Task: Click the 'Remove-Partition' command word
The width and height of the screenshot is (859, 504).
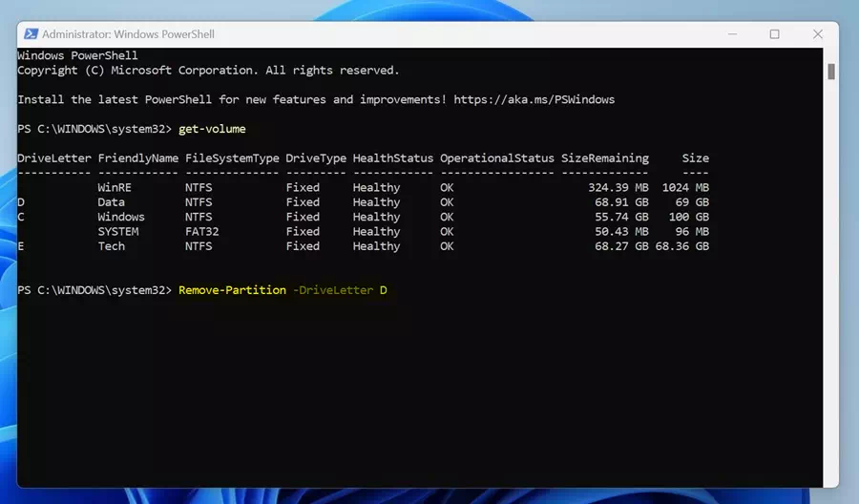Action: click(232, 290)
